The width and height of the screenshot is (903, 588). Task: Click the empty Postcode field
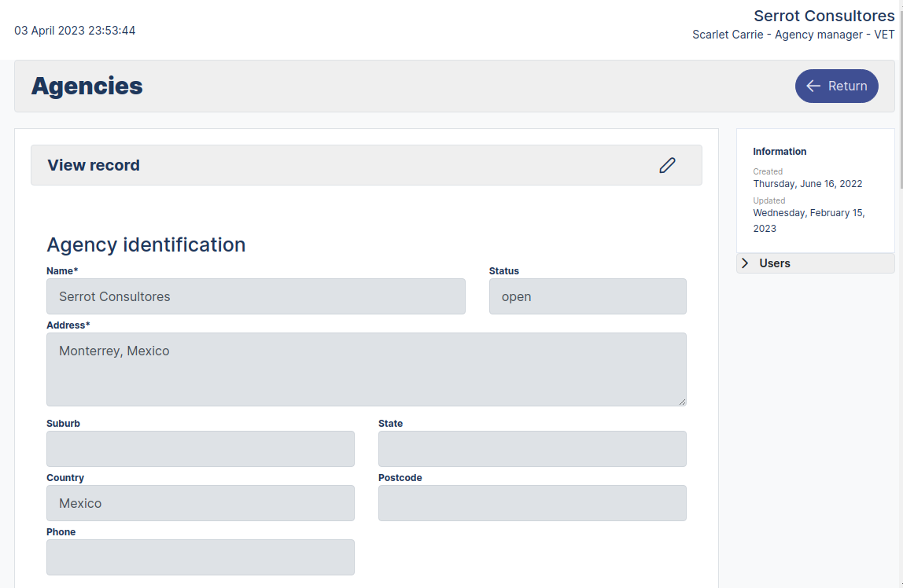532,503
